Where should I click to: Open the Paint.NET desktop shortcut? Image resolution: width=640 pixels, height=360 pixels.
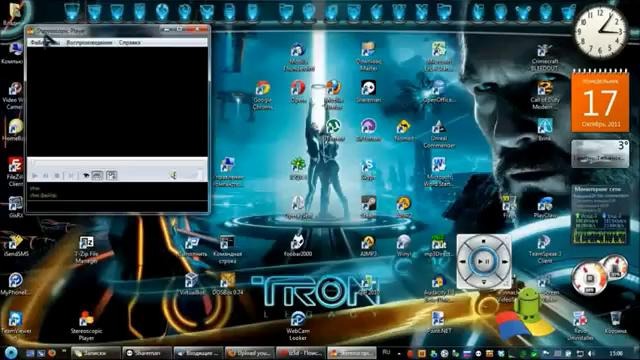[438, 322]
